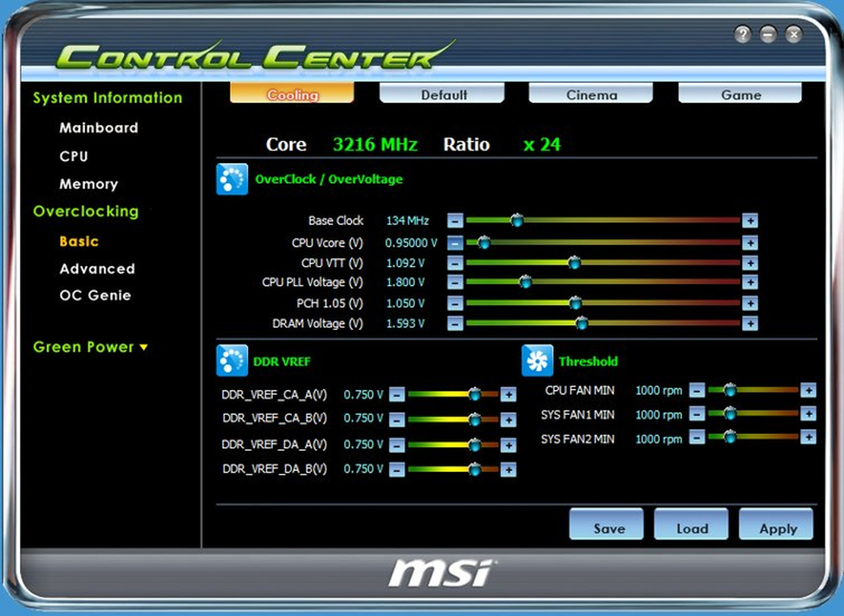
Task: Increase Base Clock with its plus stepper
Action: coord(750,220)
